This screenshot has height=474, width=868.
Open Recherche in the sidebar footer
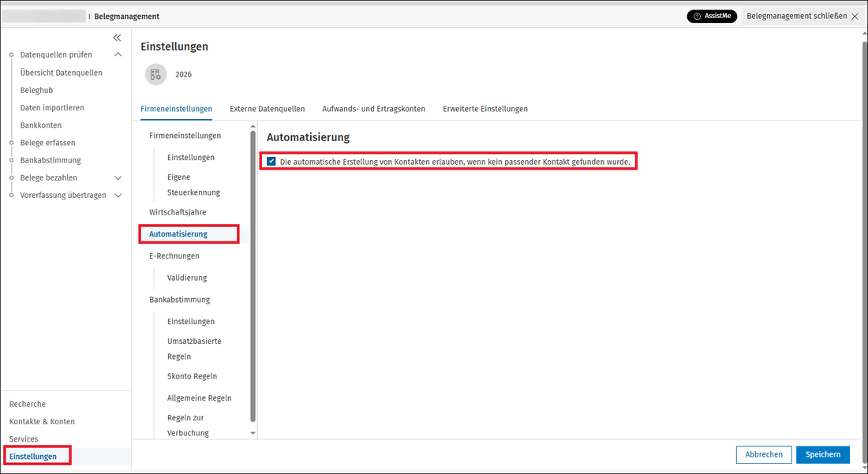27,404
